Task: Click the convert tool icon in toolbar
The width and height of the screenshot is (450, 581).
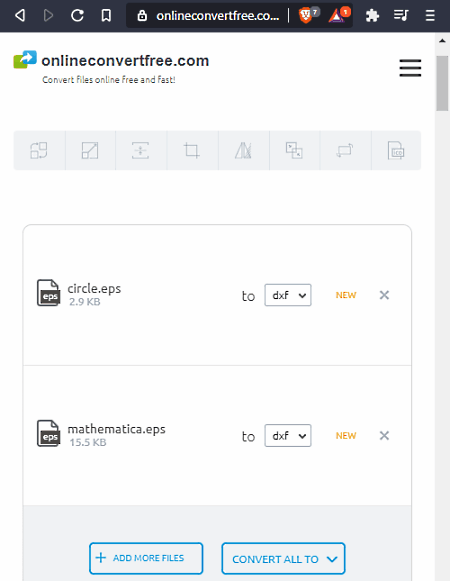Action: click(x=39, y=150)
